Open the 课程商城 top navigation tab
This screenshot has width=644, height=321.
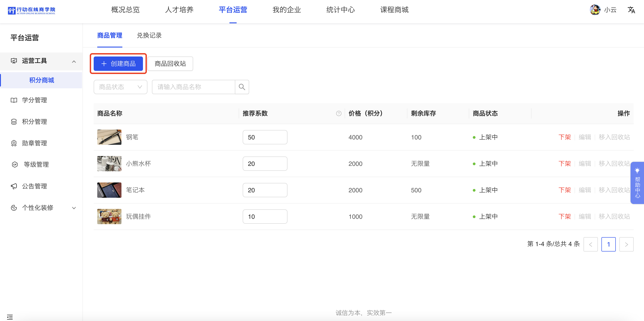pos(394,10)
